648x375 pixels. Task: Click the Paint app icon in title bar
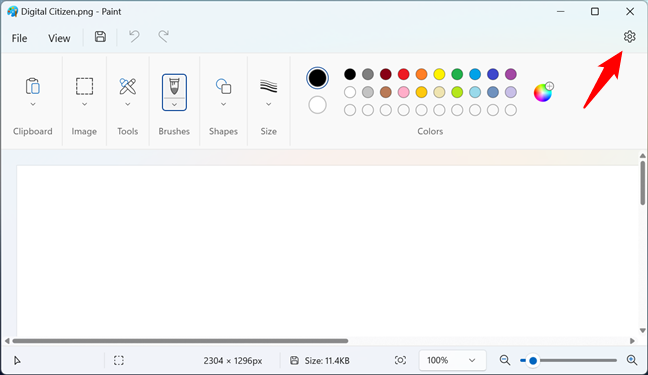pyautogui.click(x=12, y=12)
